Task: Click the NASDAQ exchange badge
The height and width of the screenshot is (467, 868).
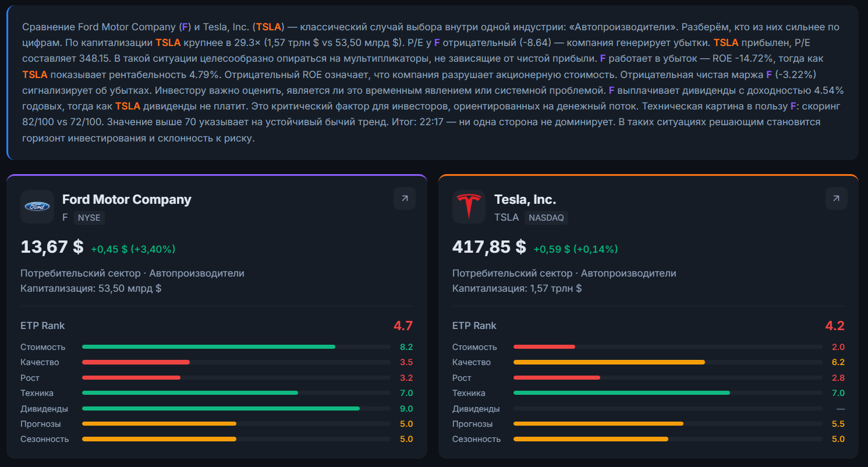Action: point(546,217)
